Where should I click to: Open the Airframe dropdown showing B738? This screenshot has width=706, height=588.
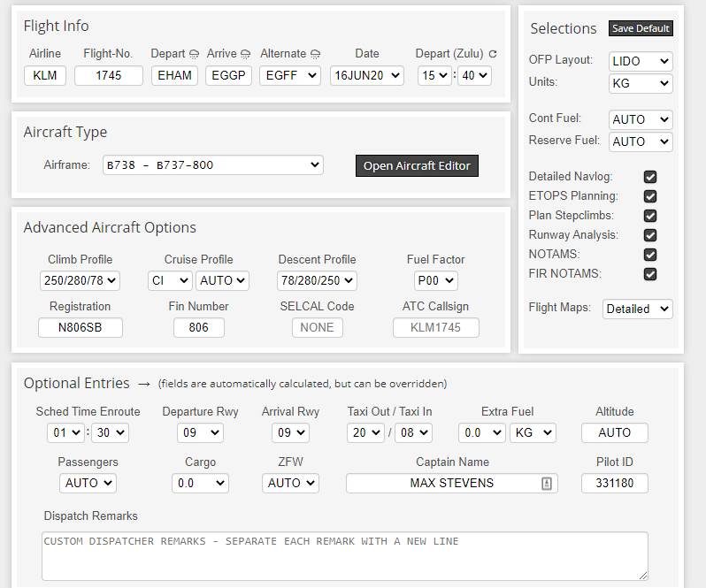tap(212, 165)
